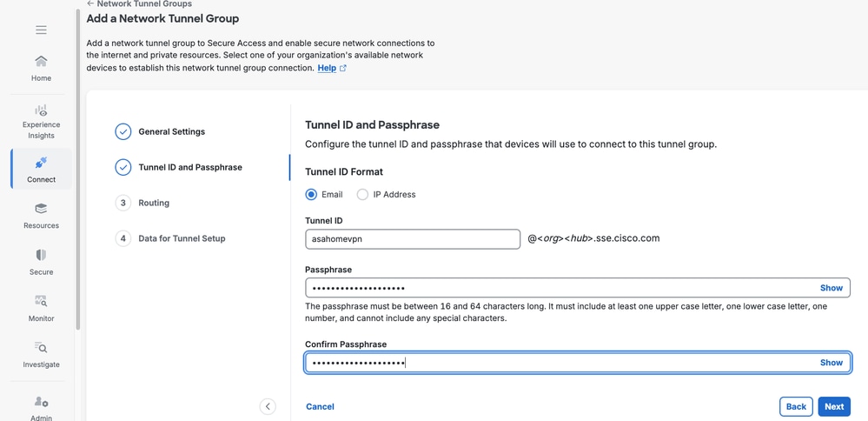The image size is (868, 421).
Task: Click external link icon beside Help
Action: (x=343, y=68)
